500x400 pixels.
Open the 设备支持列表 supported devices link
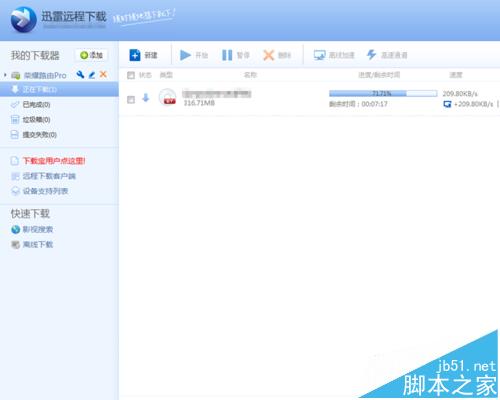[45, 191]
